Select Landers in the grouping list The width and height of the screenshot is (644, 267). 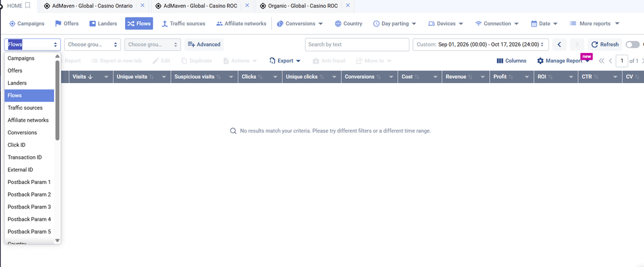click(29, 82)
